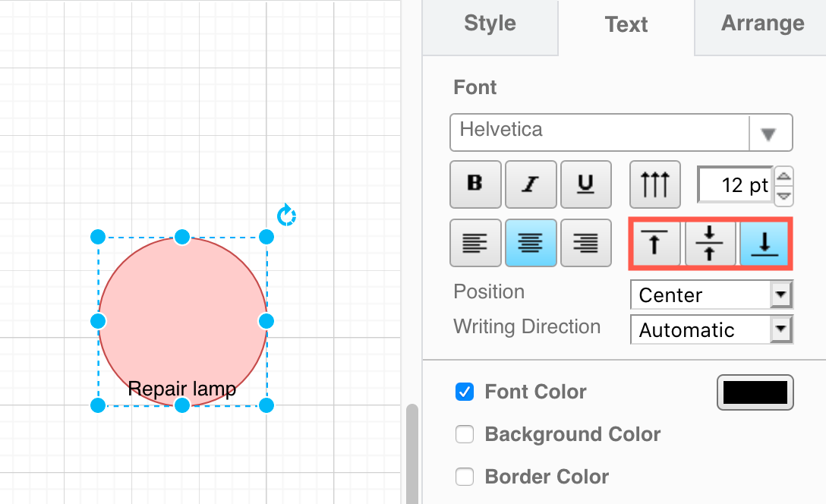Change the Writing Direction dropdown
The width and height of the screenshot is (826, 504).
pos(783,329)
